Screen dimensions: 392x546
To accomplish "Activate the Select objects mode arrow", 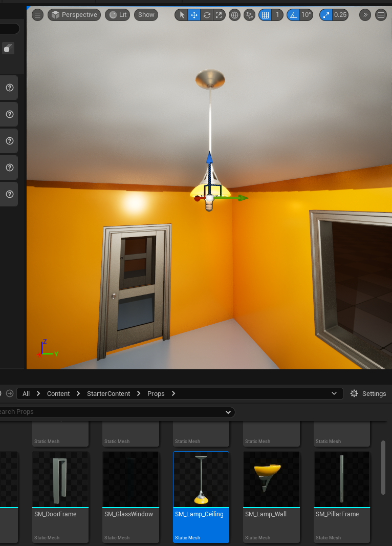I will 182,15.
